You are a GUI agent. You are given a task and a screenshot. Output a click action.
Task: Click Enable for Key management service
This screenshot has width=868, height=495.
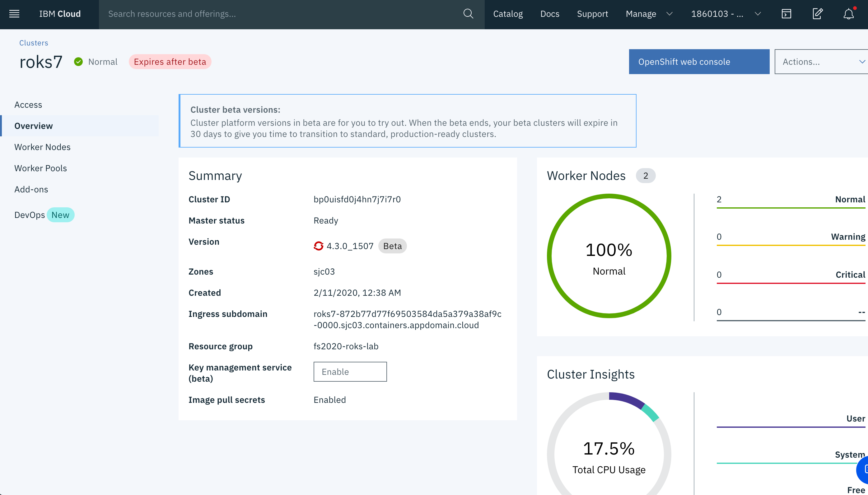[350, 372]
